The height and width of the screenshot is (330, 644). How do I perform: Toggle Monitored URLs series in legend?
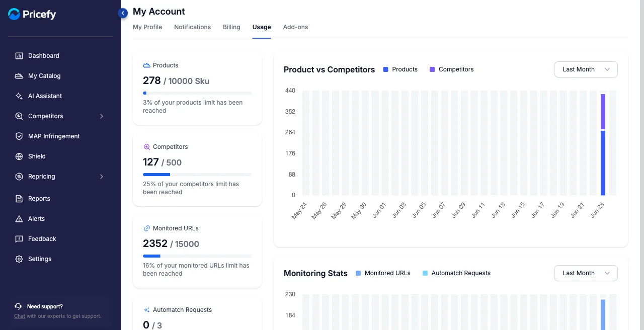[x=383, y=273]
